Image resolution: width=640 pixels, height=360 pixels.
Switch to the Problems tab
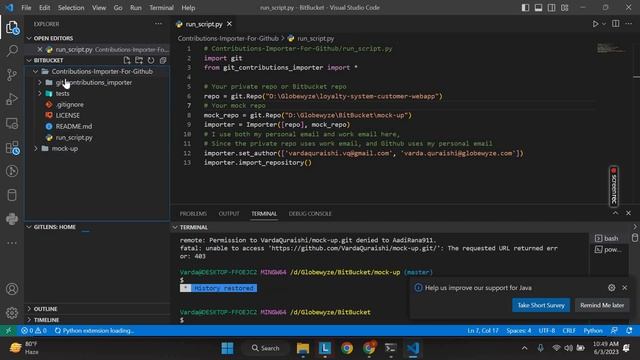click(x=193, y=213)
